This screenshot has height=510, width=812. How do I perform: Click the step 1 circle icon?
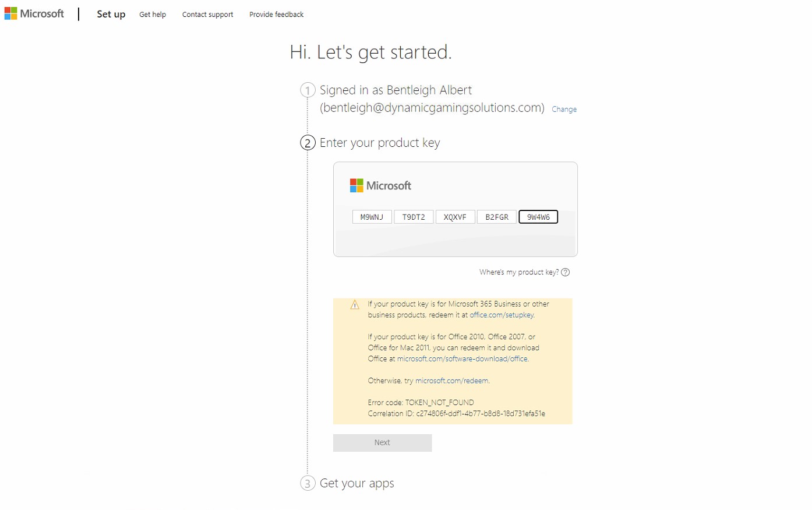point(308,90)
